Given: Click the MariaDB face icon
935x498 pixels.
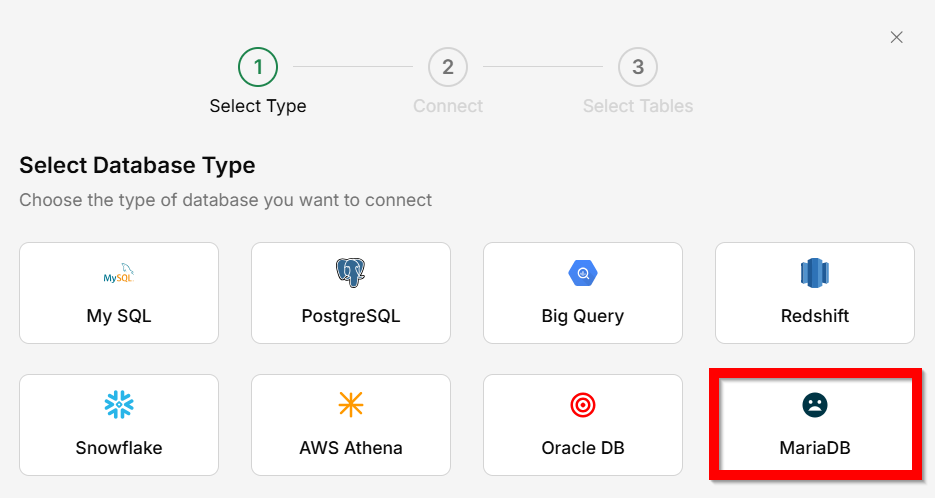Looking at the screenshot, I should 815,404.
